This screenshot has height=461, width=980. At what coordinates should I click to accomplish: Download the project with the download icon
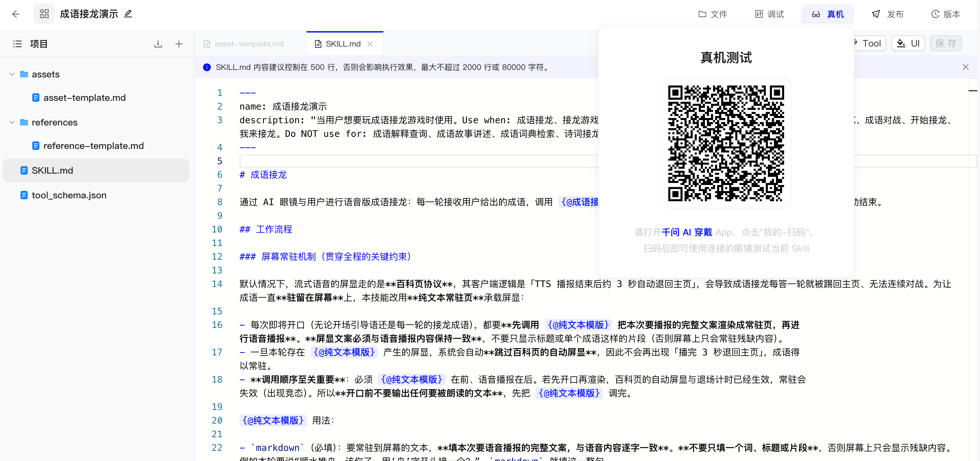click(x=158, y=44)
